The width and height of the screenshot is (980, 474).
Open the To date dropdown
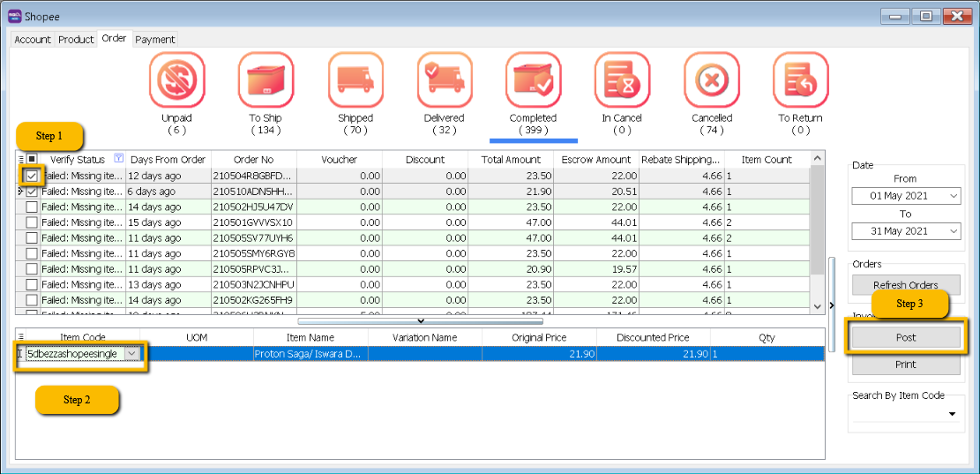pos(953,231)
